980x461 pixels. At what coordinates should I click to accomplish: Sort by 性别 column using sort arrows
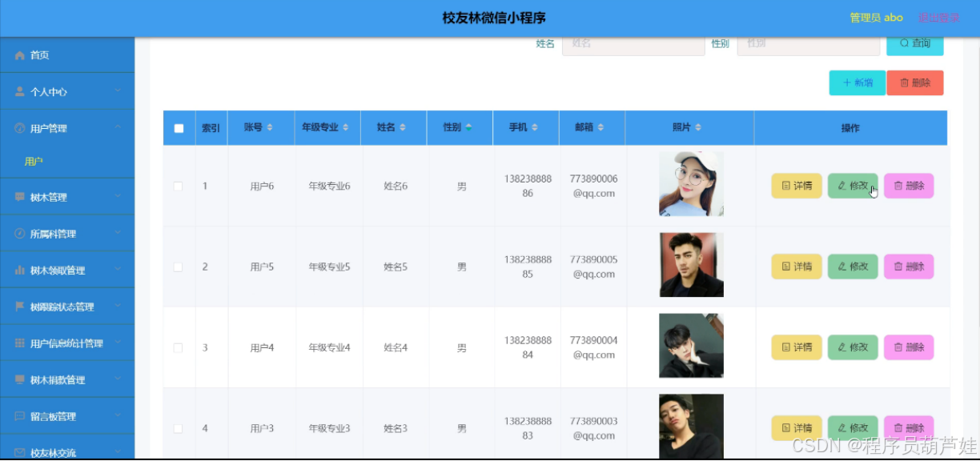(468, 128)
